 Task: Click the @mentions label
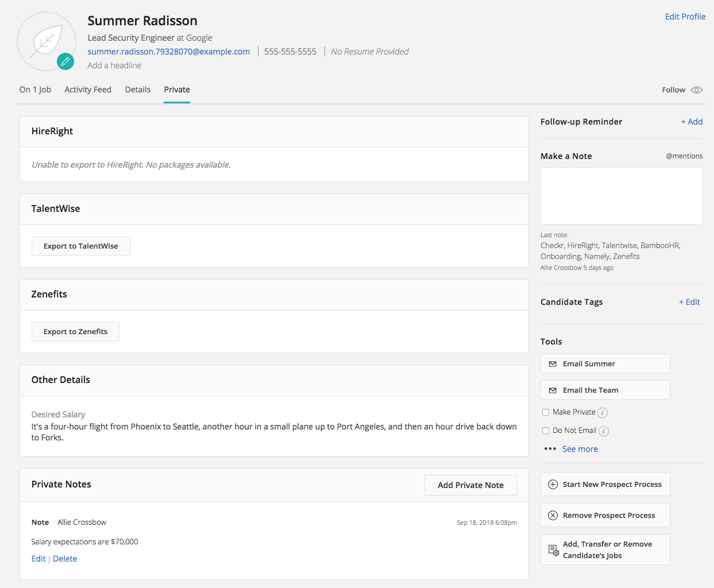point(684,156)
